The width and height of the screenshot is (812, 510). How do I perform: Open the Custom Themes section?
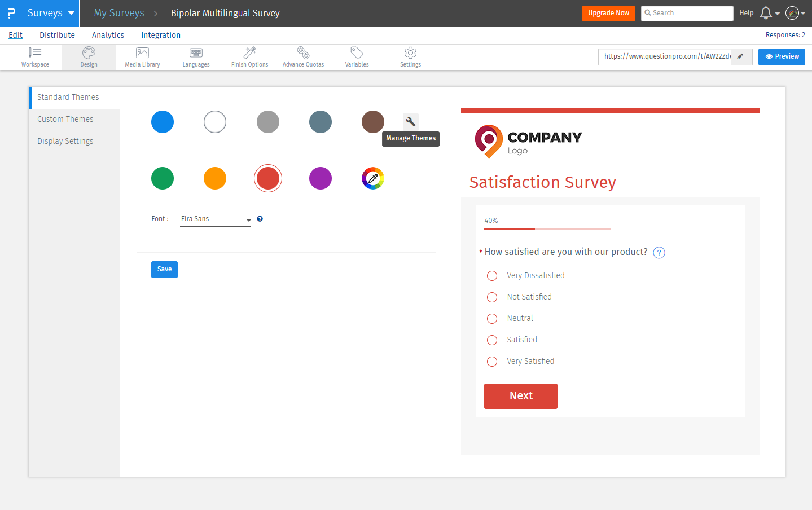[65, 118]
